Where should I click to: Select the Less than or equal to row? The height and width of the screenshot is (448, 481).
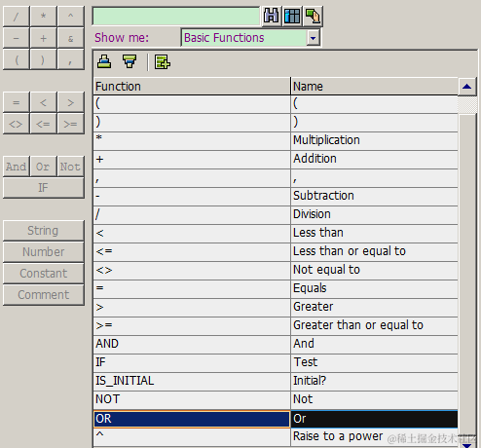[276, 251]
